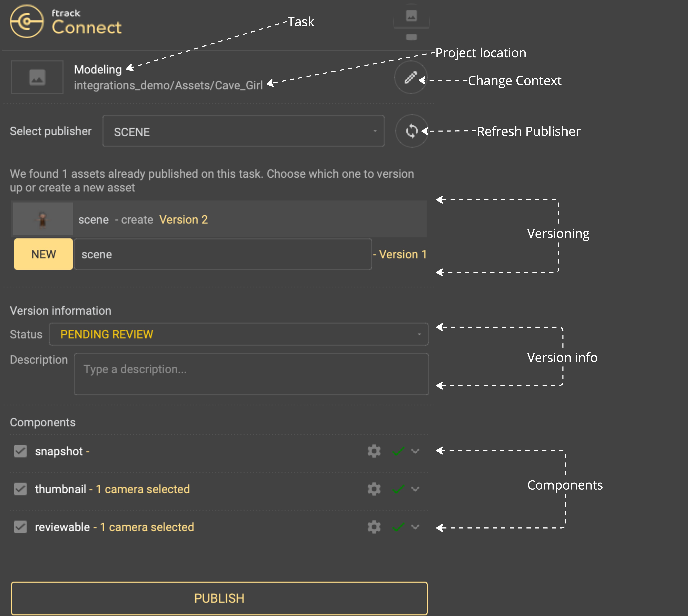Image resolution: width=688 pixels, height=616 pixels.
Task: Select NEW to create a new asset
Action: pyautogui.click(x=43, y=254)
